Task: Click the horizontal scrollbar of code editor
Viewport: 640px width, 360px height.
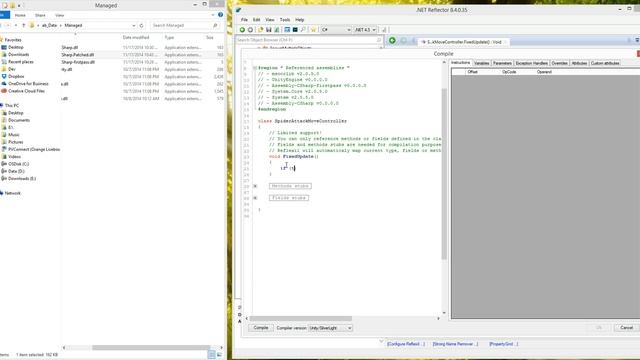Action: [301, 319]
